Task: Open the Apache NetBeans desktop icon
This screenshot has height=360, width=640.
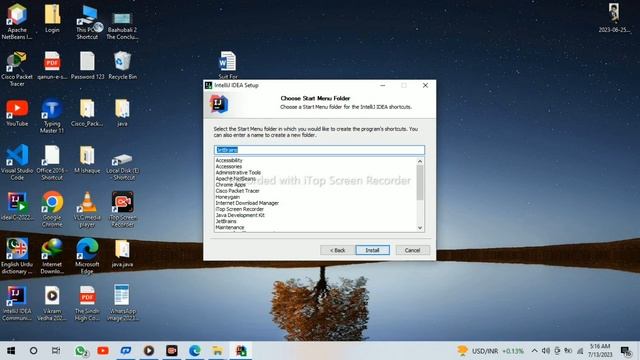Action: pyautogui.click(x=17, y=21)
